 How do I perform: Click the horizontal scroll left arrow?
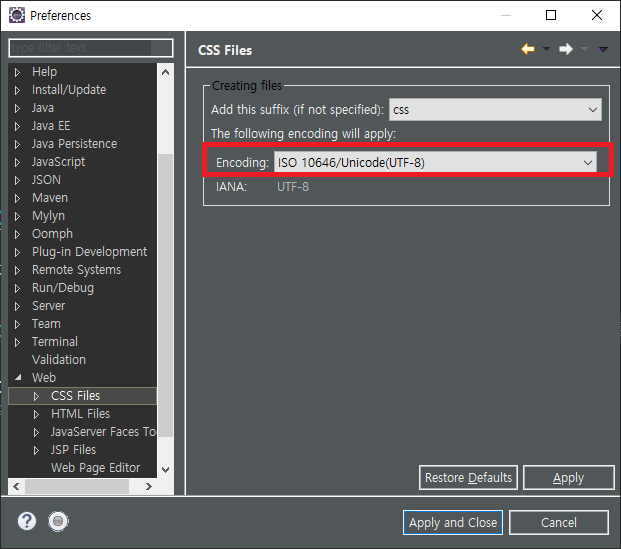point(16,486)
